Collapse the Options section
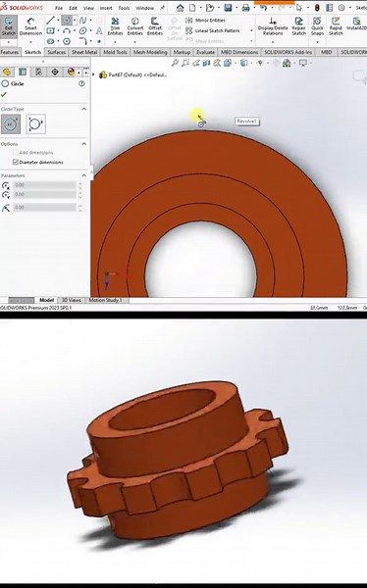The height and width of the screenshot is (588, 367). [x=84, y=144]
